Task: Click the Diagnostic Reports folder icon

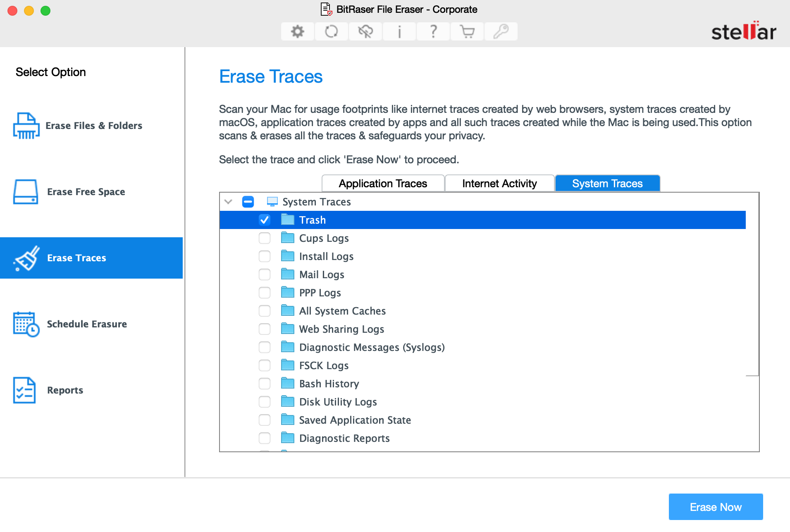Action: [288, 438]
